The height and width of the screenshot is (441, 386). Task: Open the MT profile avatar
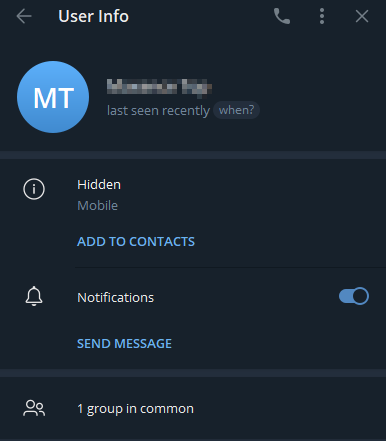click(53, 97)
